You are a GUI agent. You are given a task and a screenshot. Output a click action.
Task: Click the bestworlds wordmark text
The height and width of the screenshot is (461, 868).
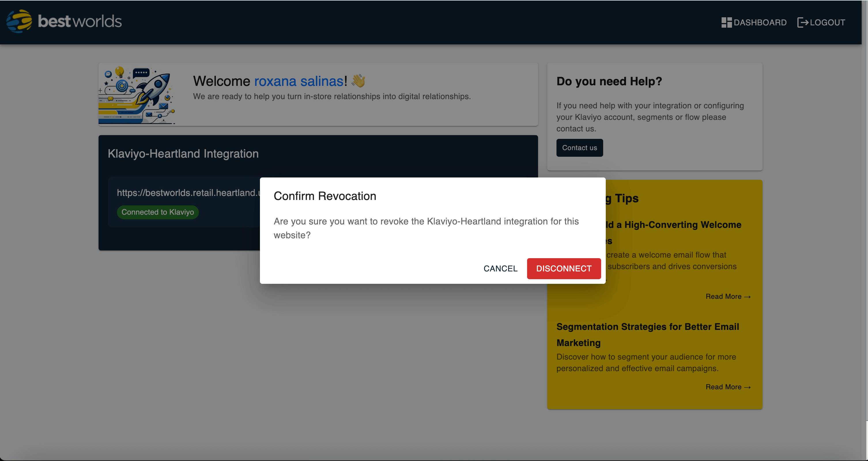coord(80,21)
